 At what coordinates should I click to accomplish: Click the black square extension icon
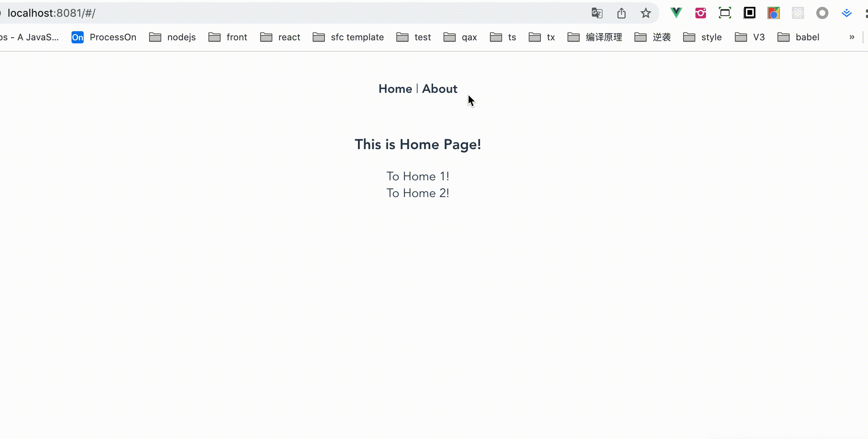[x=749, y=13]
